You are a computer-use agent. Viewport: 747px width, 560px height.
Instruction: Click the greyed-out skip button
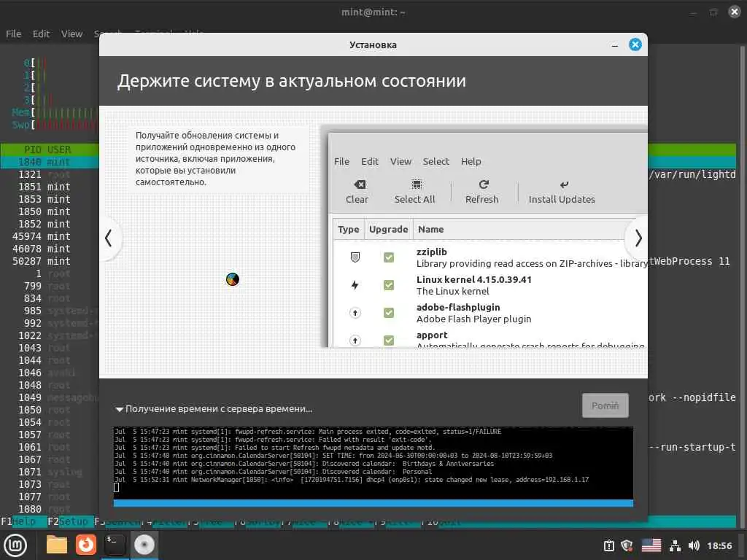click(605, 405)
